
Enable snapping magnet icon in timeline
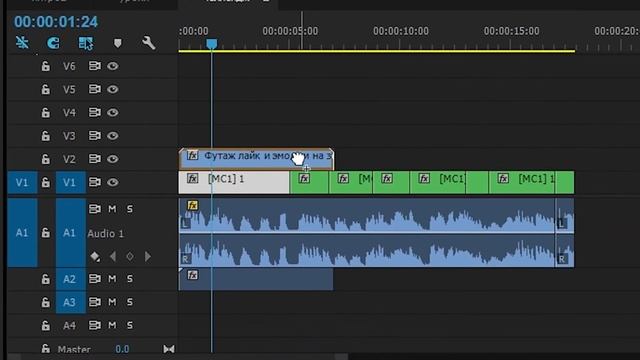pyautogui.click(x=53, y=43)
